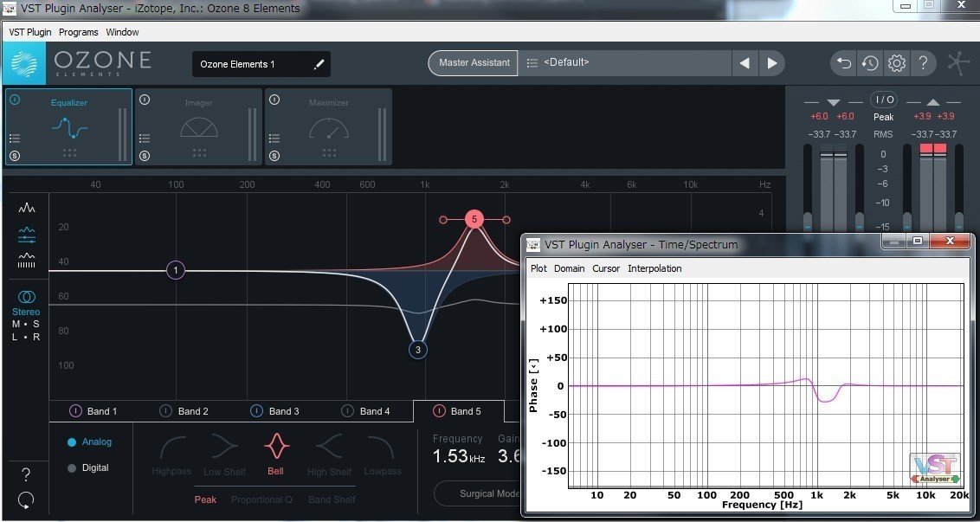Select the spectrum view icon
This screenshot has width=980, height=522.
pos(27,208)
